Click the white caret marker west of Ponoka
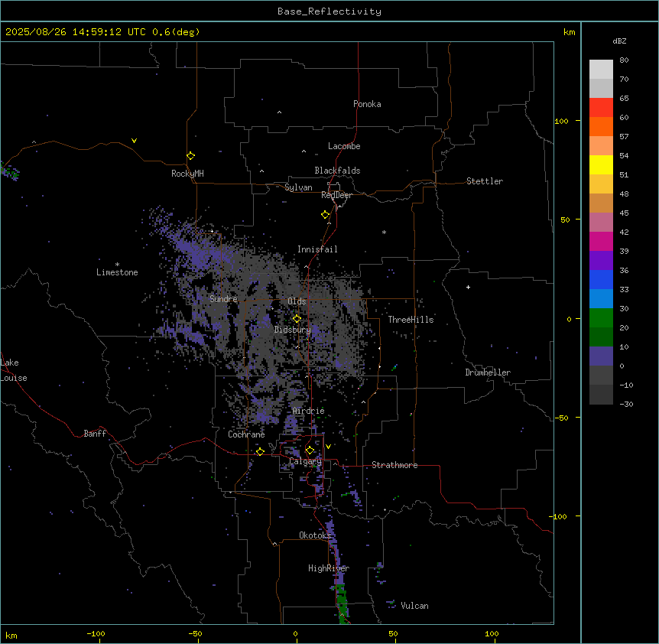 coord(279,112)
